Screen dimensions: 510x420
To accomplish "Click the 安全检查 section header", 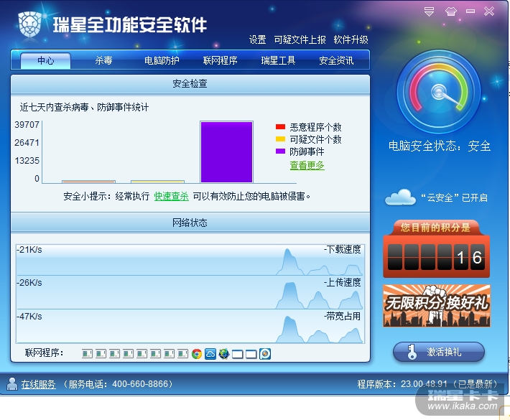I will click(190, 84).
